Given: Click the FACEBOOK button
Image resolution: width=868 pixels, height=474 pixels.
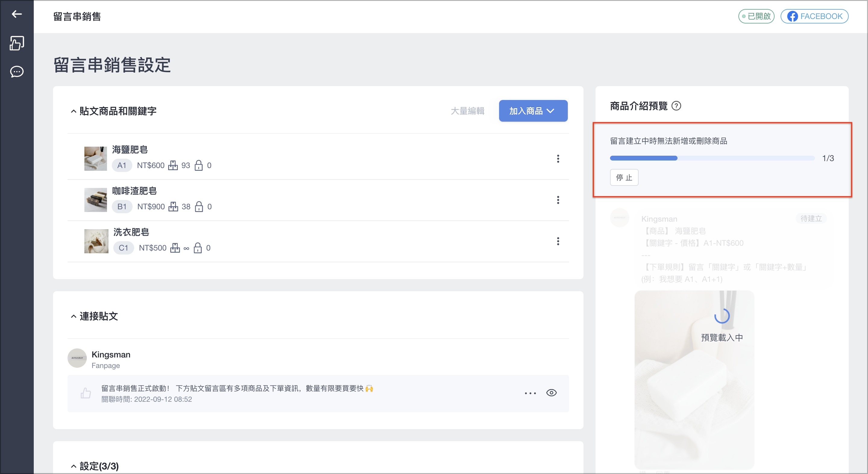Looking at the screenshot, I should pos(814,16).
